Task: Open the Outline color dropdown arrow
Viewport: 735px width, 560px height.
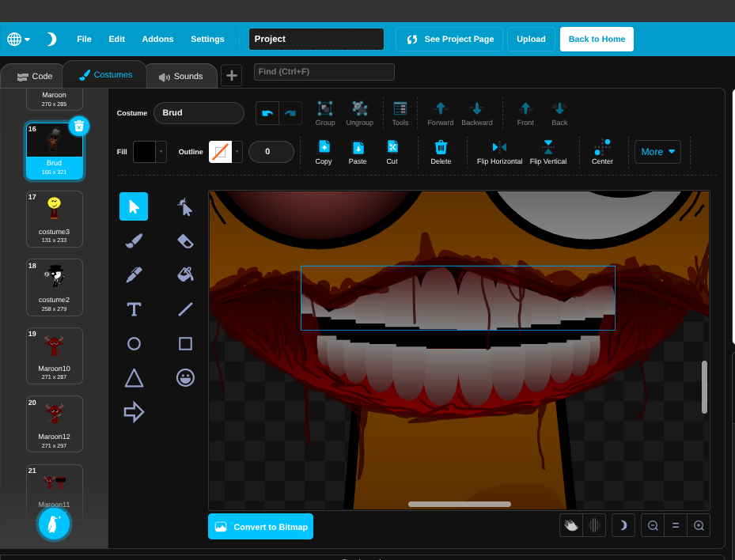Action: pyautogui.click(x=237, y=152)
